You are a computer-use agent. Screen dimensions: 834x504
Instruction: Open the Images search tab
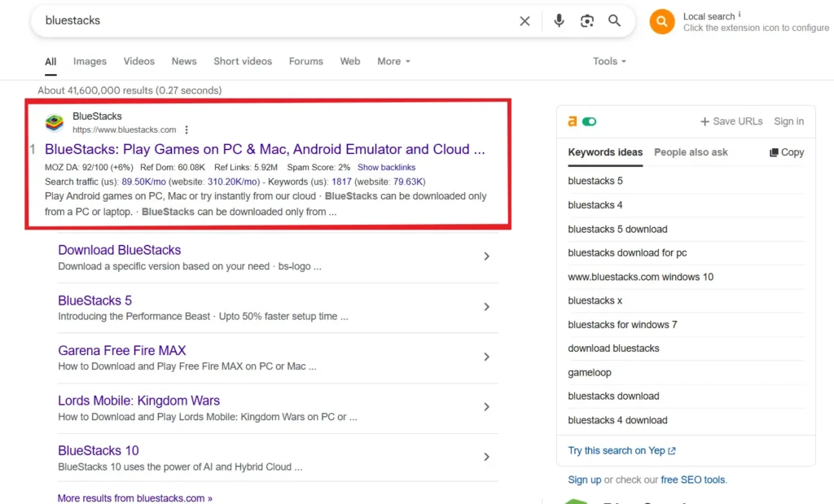[90, 62]
